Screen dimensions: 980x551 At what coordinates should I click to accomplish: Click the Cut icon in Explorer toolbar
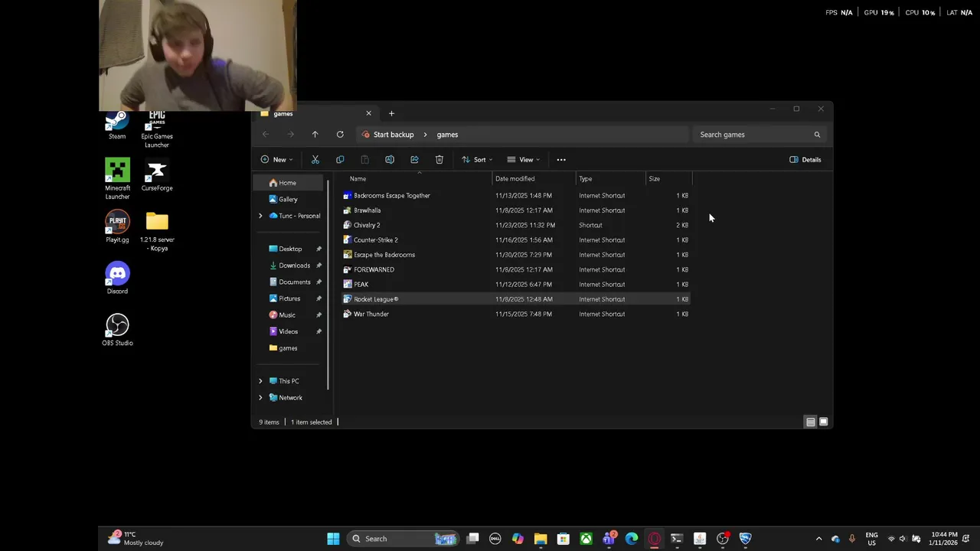(x=315, y=160)
